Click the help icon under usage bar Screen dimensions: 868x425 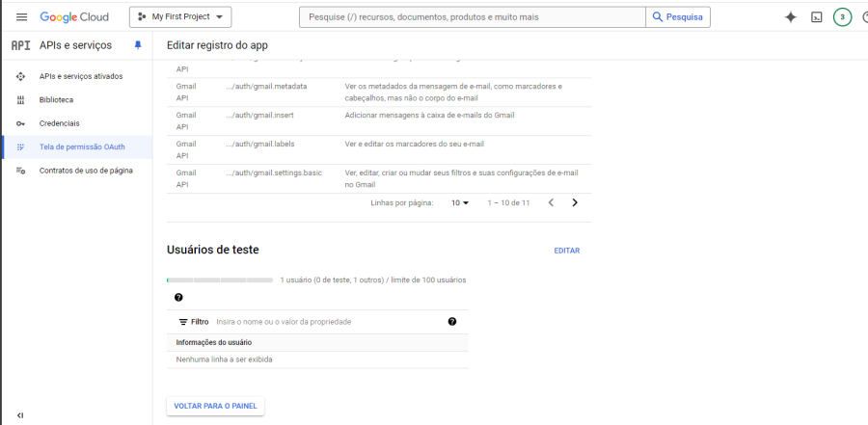pos(178,298)
